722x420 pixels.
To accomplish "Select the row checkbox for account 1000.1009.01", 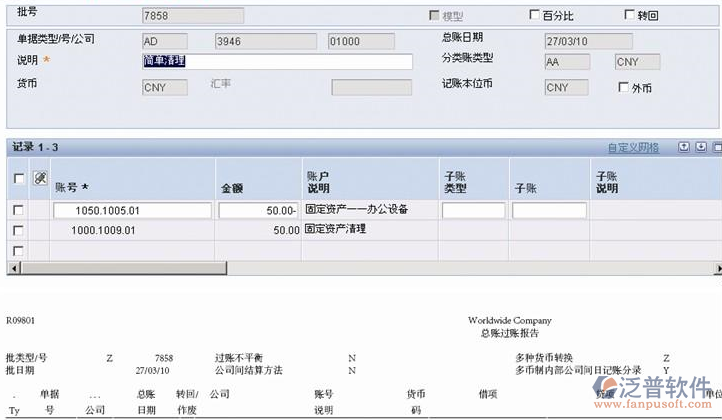I will (x=18, y=230).
